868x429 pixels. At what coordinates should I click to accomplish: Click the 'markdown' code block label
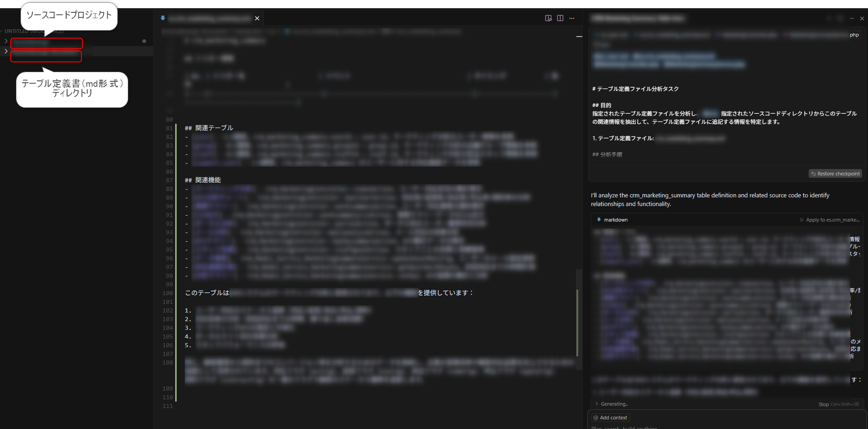[x=616, y=220]
